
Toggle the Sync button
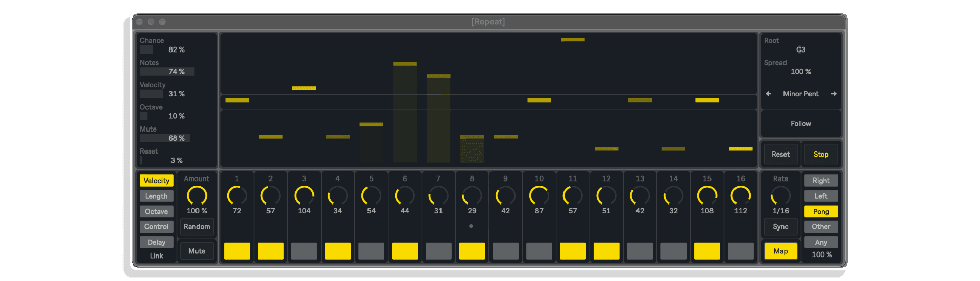click(780, 226)
